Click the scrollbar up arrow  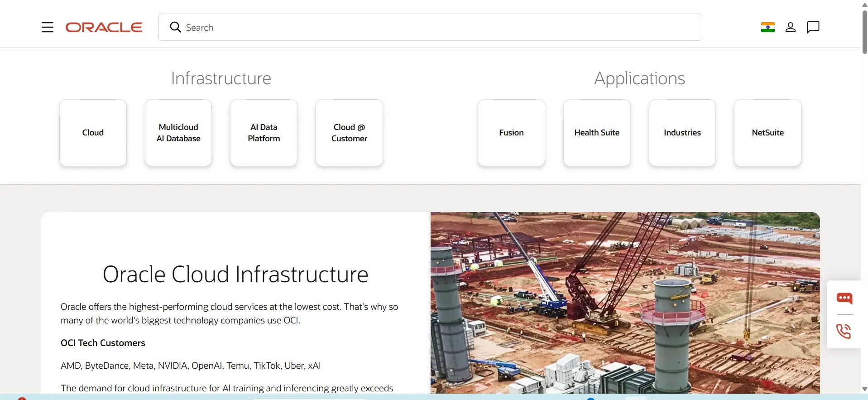864,5
